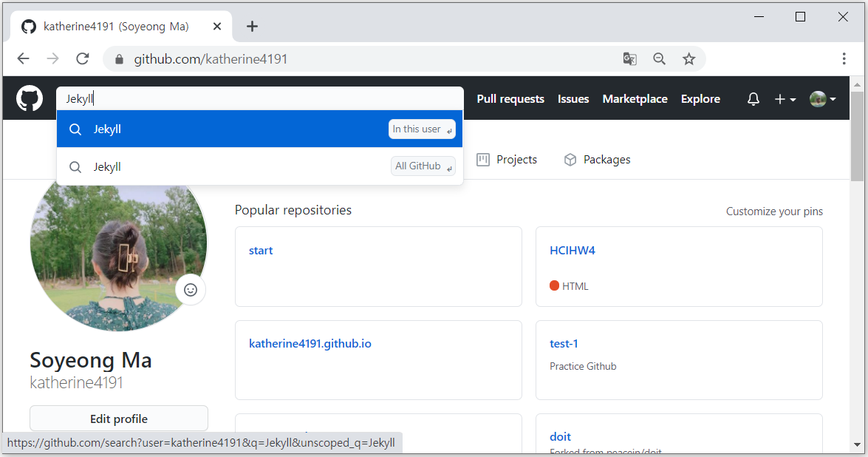Image resolution: width=868 pixels, height=457 pixels.
Task: Click Practice Github description text
Action: (583, 366)
